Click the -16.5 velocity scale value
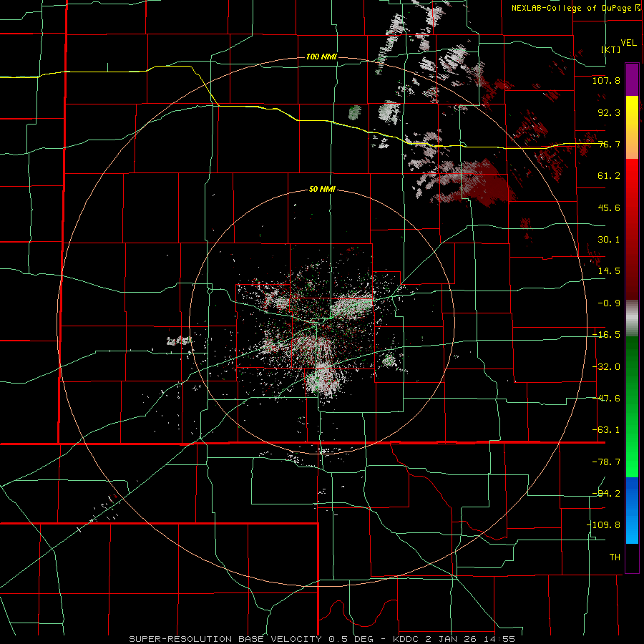 point(606,335)
